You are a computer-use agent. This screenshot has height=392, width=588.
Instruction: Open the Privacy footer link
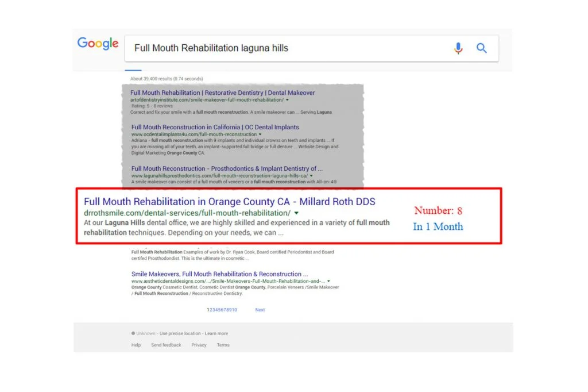pyautogui.click(x=199, y=345)
